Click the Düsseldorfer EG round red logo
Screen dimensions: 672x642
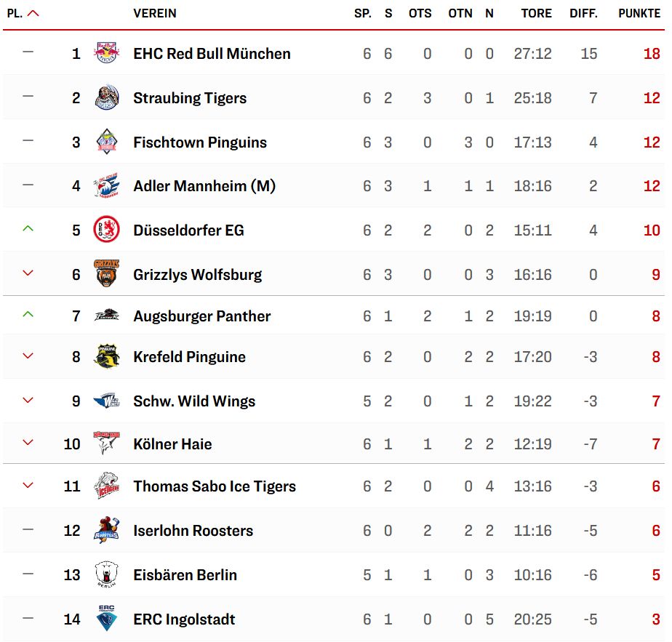pos(106,230)
